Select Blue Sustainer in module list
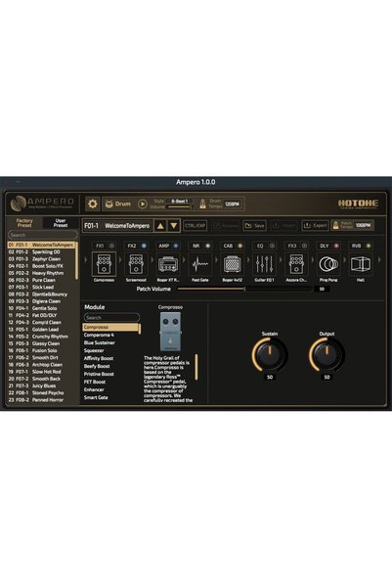The height and width of the screenshot is (588, 392). [x=100, y=342]
